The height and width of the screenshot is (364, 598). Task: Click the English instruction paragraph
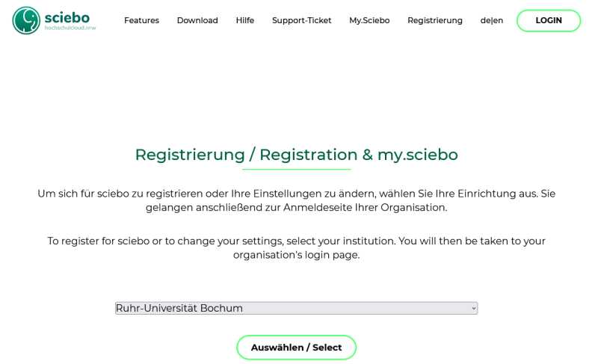tap(296, 247)
